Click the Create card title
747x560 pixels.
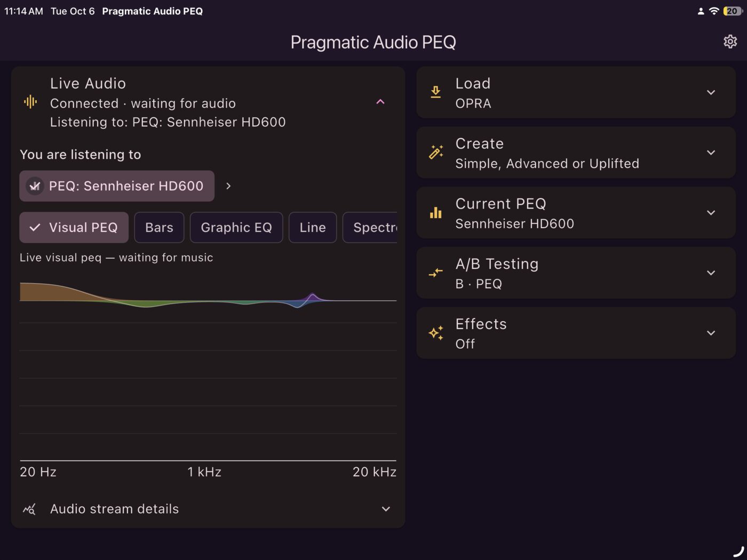(479, 144)
